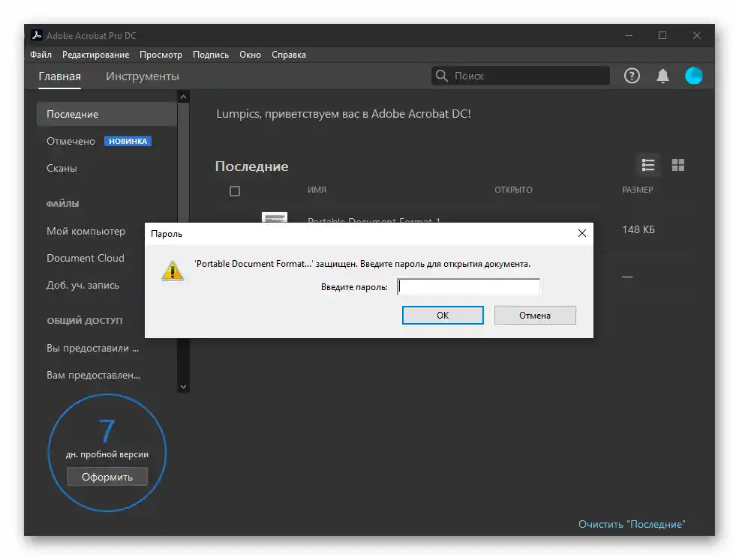The image size is (739, 560).
Task: Click the Последние section heading
Action: click(251, 166)
